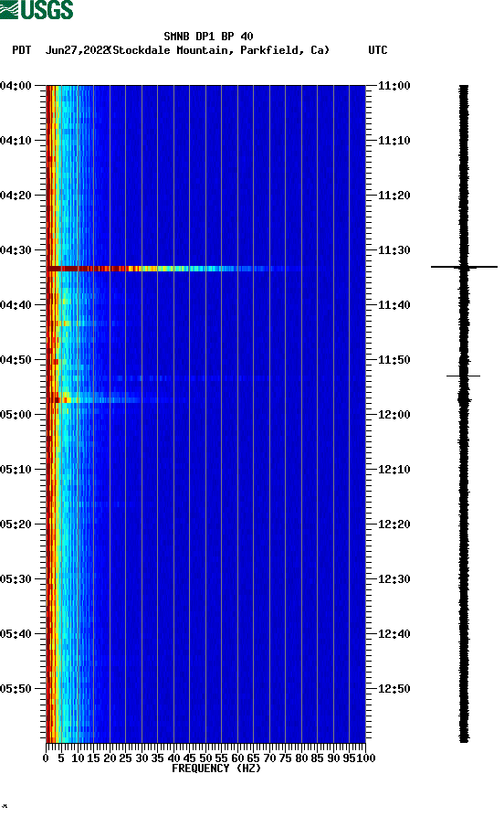Click the 04:10 PDT time label
The width and height of the screenshot is (504, 816).
[16, 141]
